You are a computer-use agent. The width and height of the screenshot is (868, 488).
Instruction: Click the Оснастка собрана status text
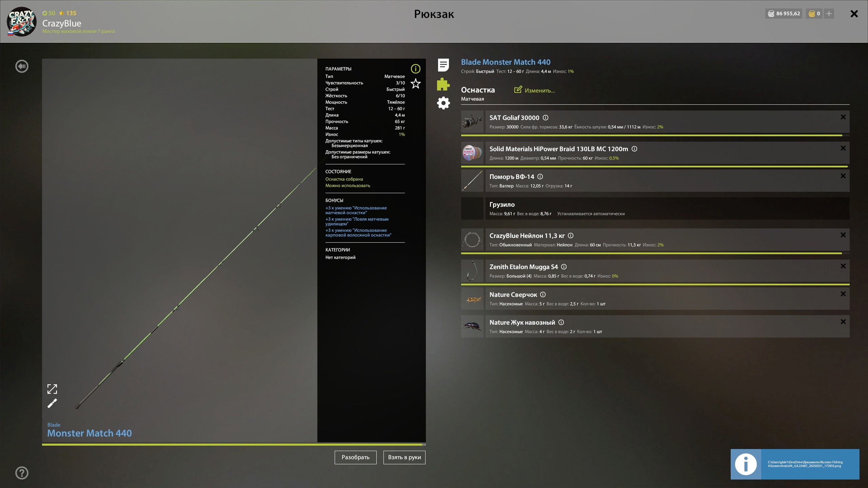click(x=344, y=179)
